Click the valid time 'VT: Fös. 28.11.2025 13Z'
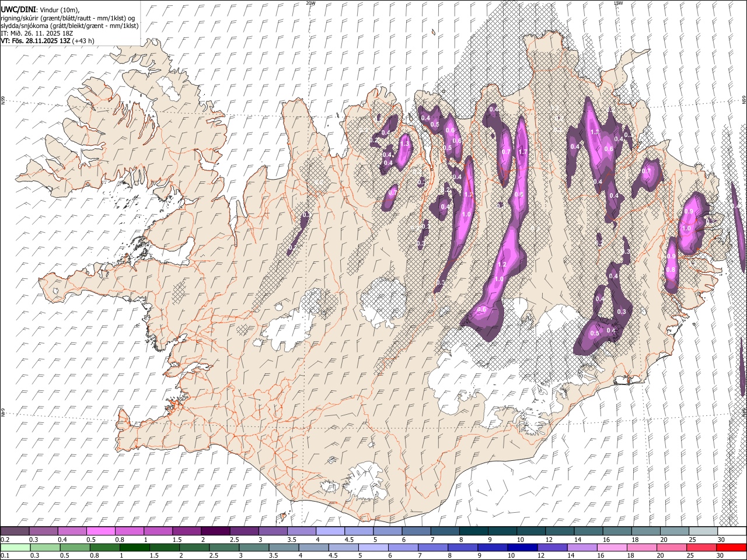 click(x=36, y=41)
